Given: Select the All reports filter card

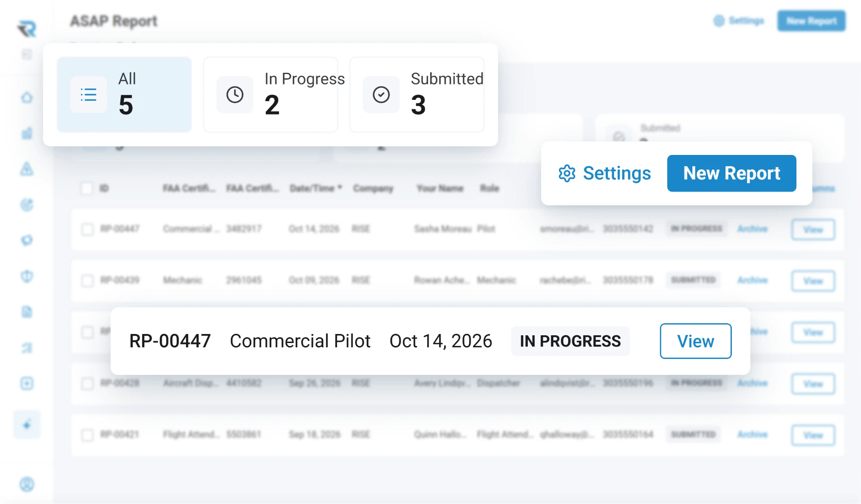Looking at the screenshot, I should [124, 94].
